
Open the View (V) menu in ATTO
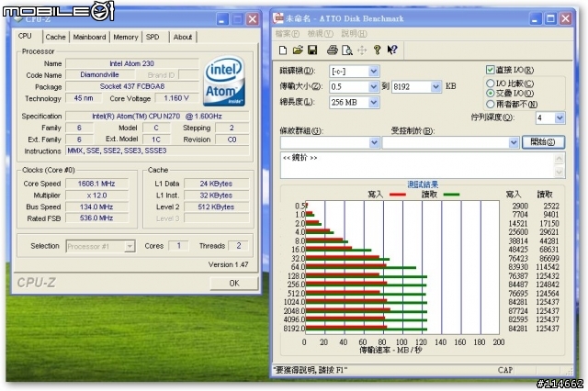pyautogui.click(x=321, y=34)
